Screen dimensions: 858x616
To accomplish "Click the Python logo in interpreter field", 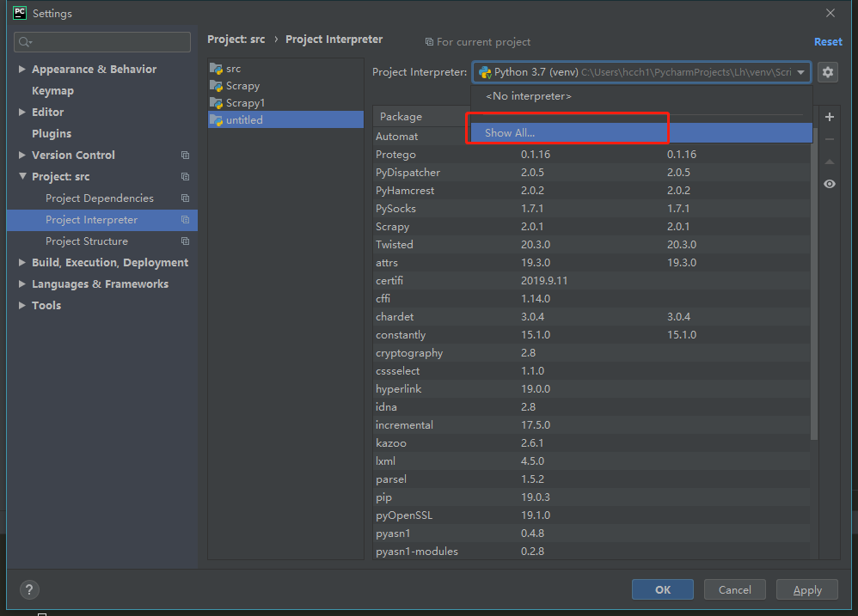I will pos(485,72).
